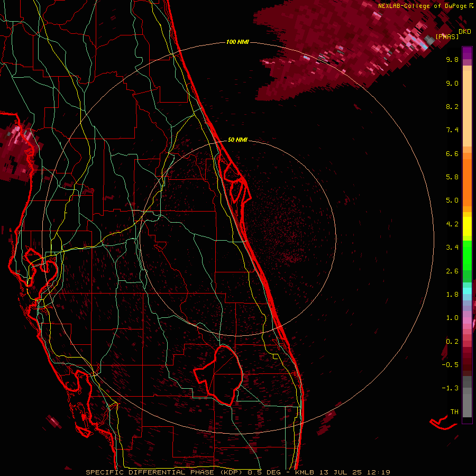Click the yellow segment of the color bar
476x476 pixels.
tap(467, 226)
